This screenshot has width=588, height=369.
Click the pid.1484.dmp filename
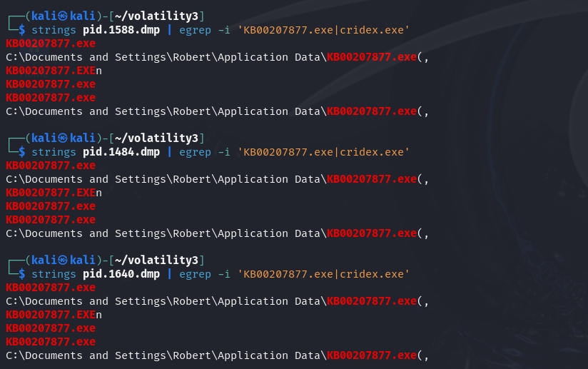[x=121, y=152]
